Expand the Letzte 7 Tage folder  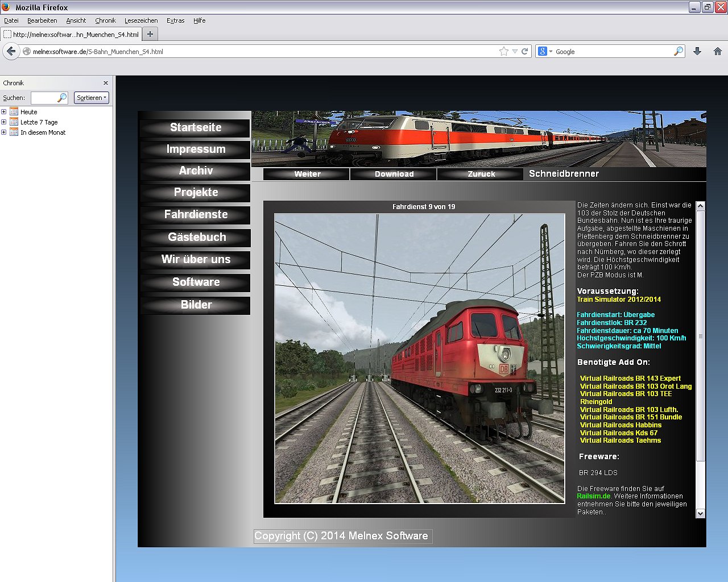pos(4,122)
